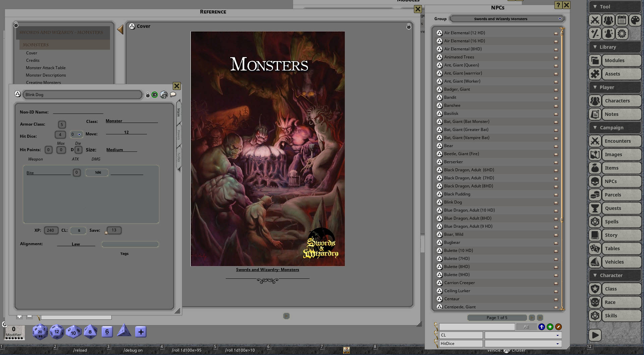Click the Class sidebar button
This screenshot has height=355, width=644.
click(x=622, y=289)
